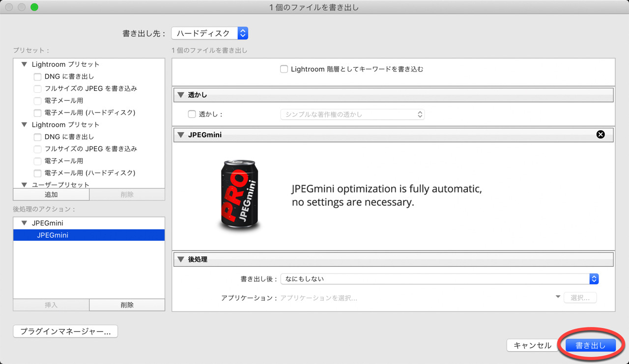
Task: Toggle the 透かし watermark checkbox
Action: [192, 114]
